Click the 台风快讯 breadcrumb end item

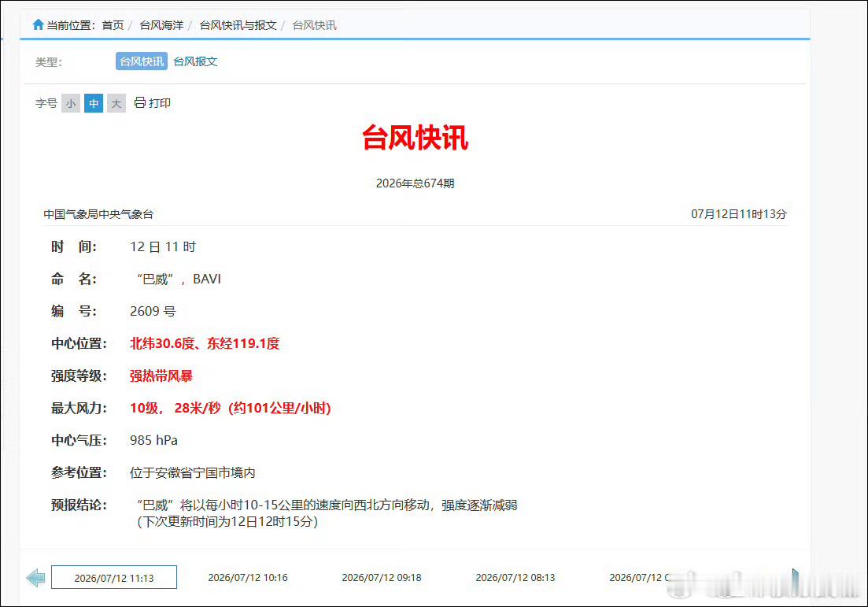[x=315, y=25]
